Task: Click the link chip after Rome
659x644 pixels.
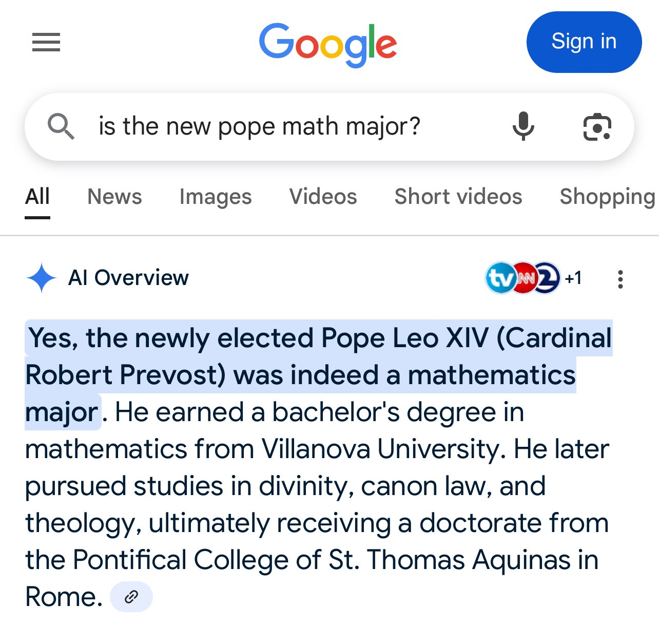Action: (131, 597)
